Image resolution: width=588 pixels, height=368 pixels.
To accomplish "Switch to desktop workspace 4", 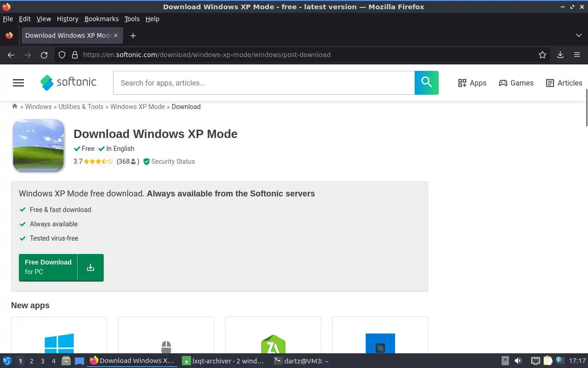I will tap(53, 361).
